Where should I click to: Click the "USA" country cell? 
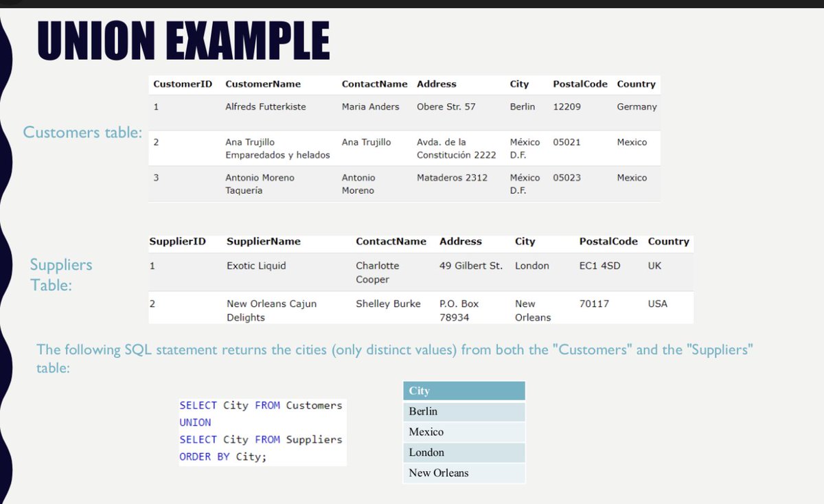point(657,303)
